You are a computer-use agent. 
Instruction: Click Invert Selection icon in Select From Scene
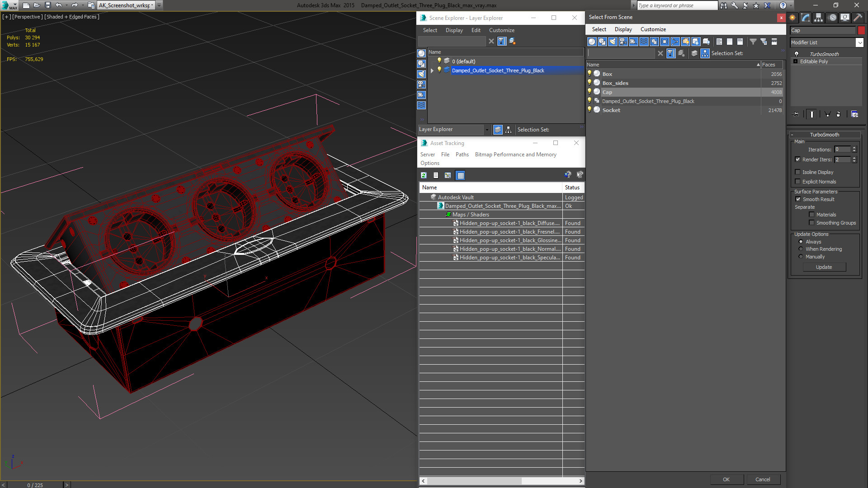click(x=740, y=42)
